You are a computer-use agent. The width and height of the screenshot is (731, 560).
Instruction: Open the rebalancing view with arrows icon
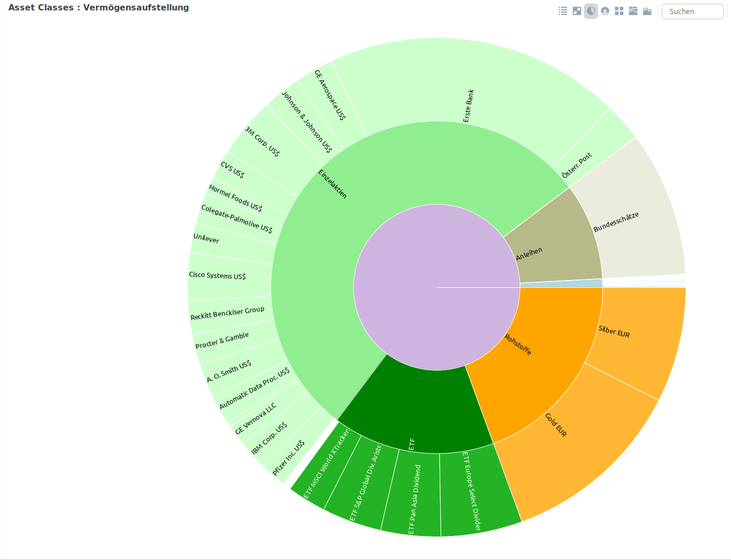point(577,11)
